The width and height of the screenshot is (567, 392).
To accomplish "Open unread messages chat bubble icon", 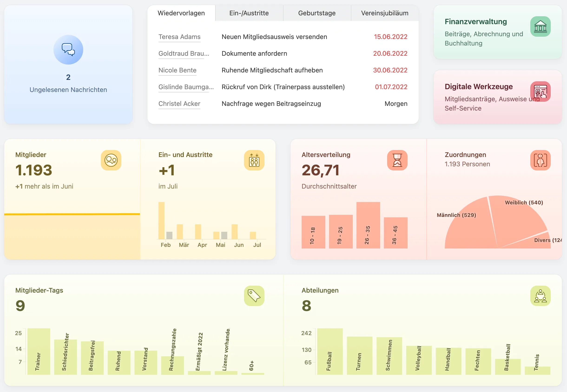I will click(68, 50).
